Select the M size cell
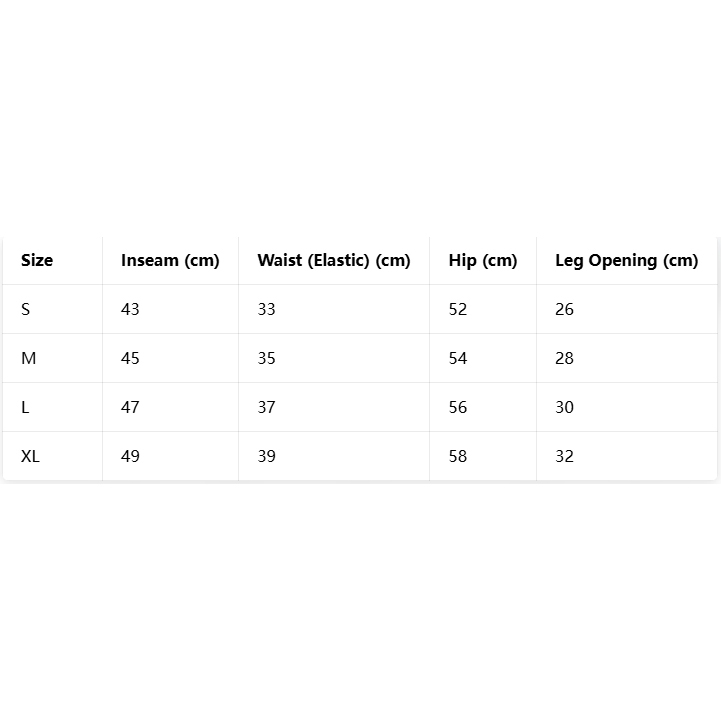 pyautogui.click(x=29, y=358)
